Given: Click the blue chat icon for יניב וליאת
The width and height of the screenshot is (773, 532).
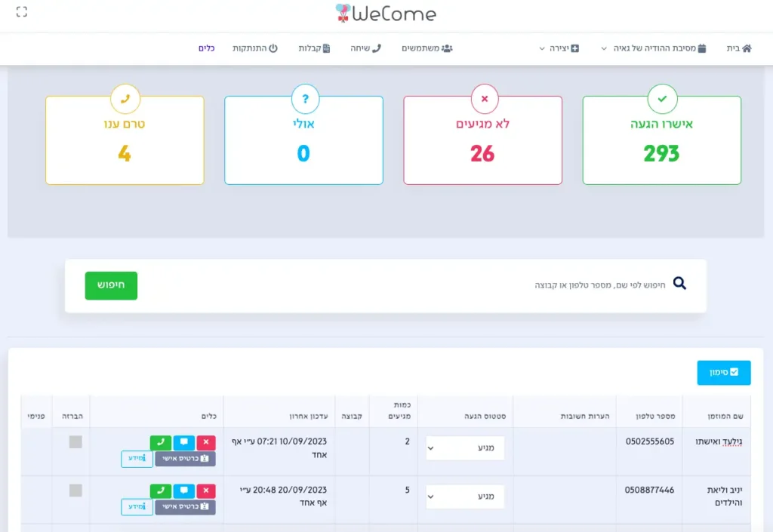Looking at the screenshot, I should [183, 491].
